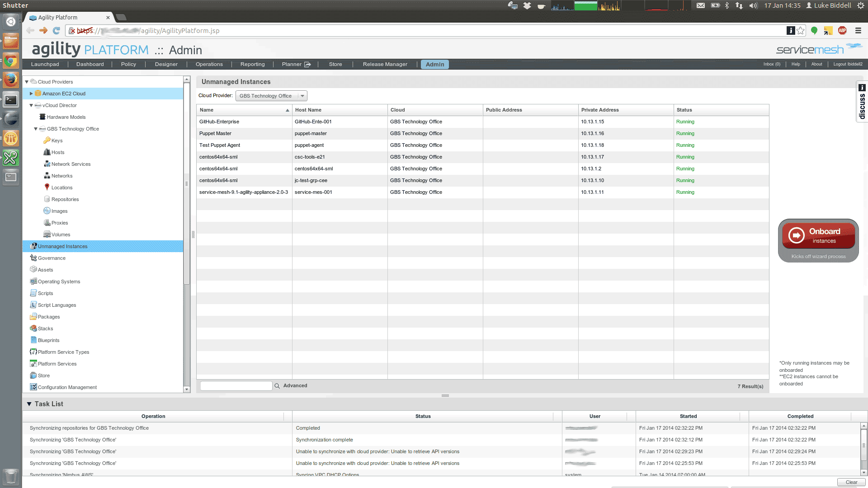Image resolution: width=868 pixels, height=488 pixels.
Task: Open the Cloud Provider dropdown
Action: pos(271,96)
